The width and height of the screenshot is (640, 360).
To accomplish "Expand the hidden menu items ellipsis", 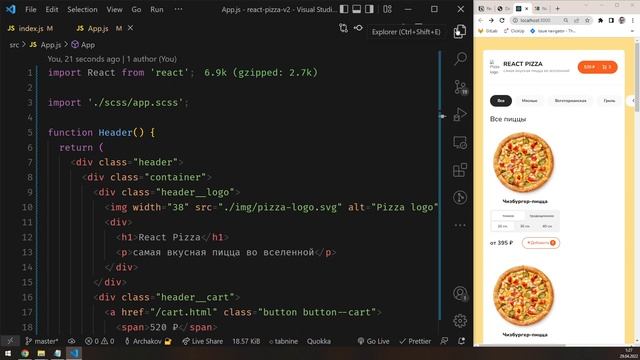I will pyautogui.click(x=178, y=9).
